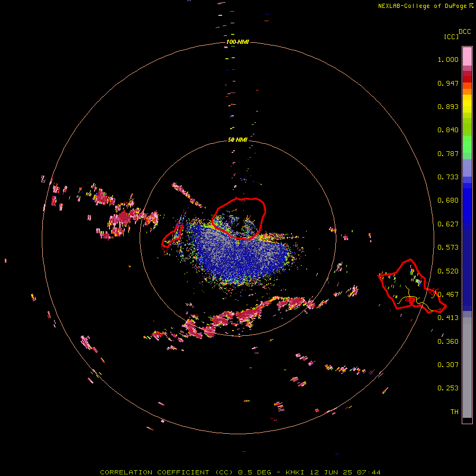Click the 0.947 scale value
This screenshot has height=476, width=476.
pyautogui.click(x=448, y=83)
